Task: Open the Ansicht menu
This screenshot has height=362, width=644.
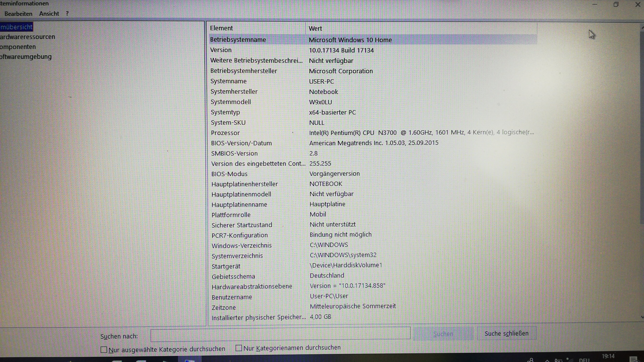Action: tap(49, 14)
